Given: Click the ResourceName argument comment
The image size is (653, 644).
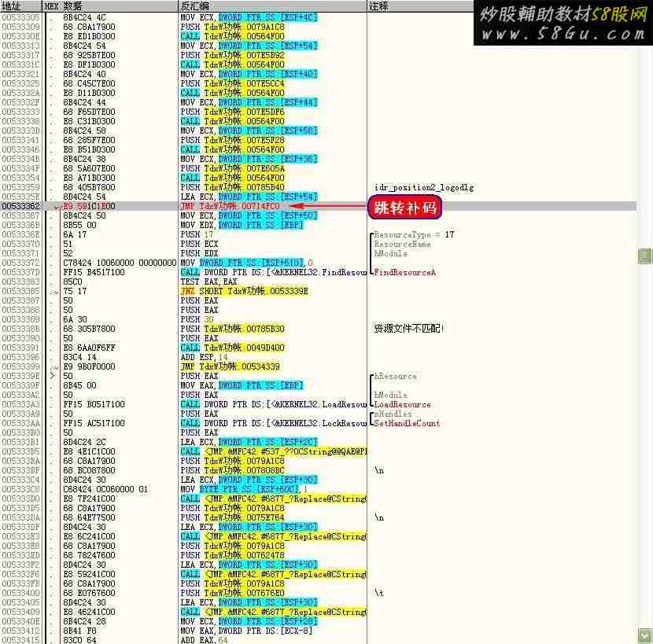Looking at the screenshot, I should coord(402,244).
